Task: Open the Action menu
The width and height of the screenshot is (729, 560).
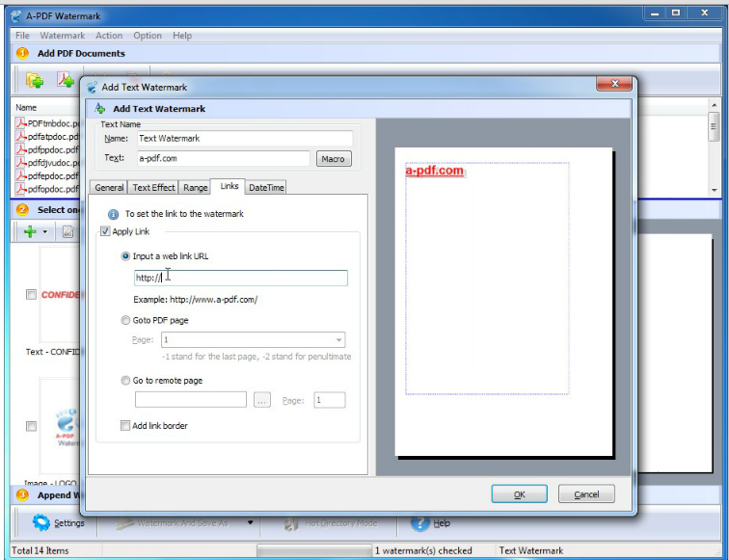Action: click(109, 36)
